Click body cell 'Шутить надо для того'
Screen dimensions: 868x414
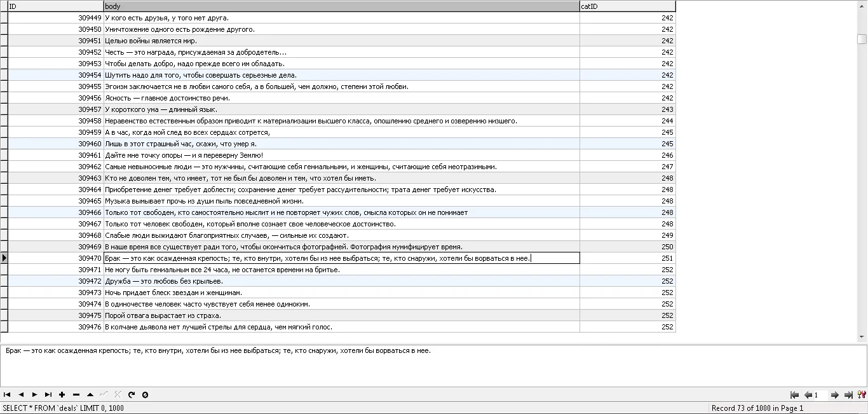(342, 75)
